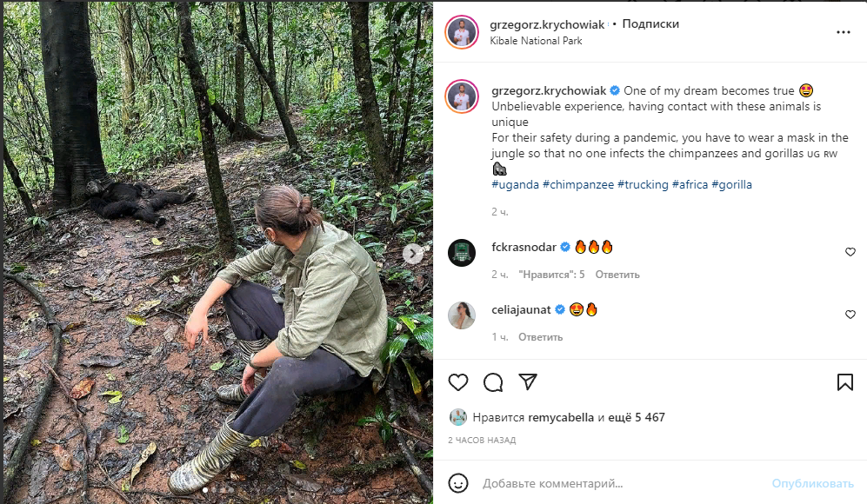This screenshot has height=504, width=867.
Task: View likes list via 'ещё 5 467'
Action: coord(637,417)
